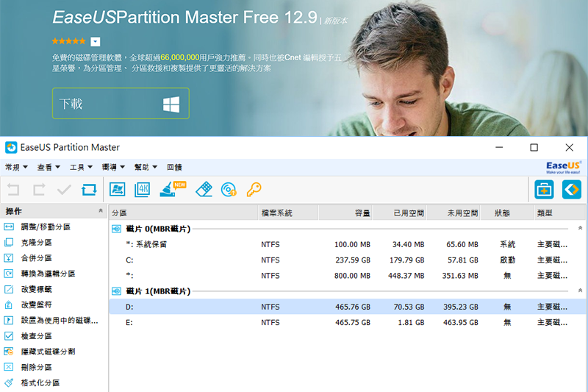
Task: Click the 狀態 column header
Action: pos(507,213)
